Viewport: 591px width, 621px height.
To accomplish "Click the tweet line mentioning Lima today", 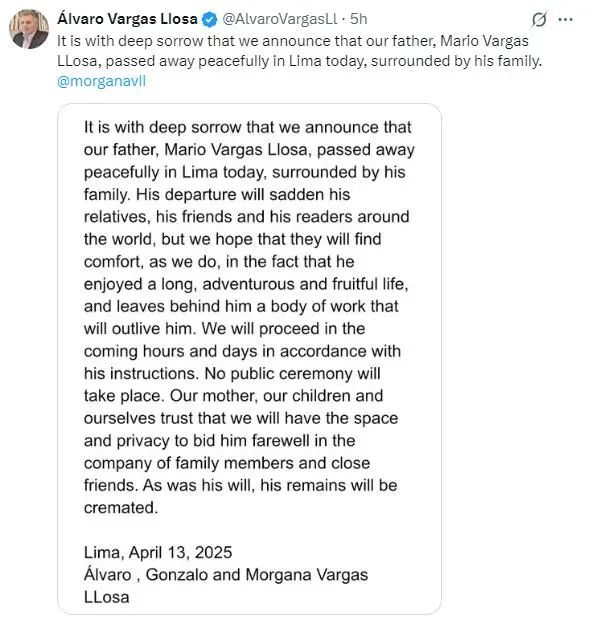I will pyautogui.click(x=299, y=61).
